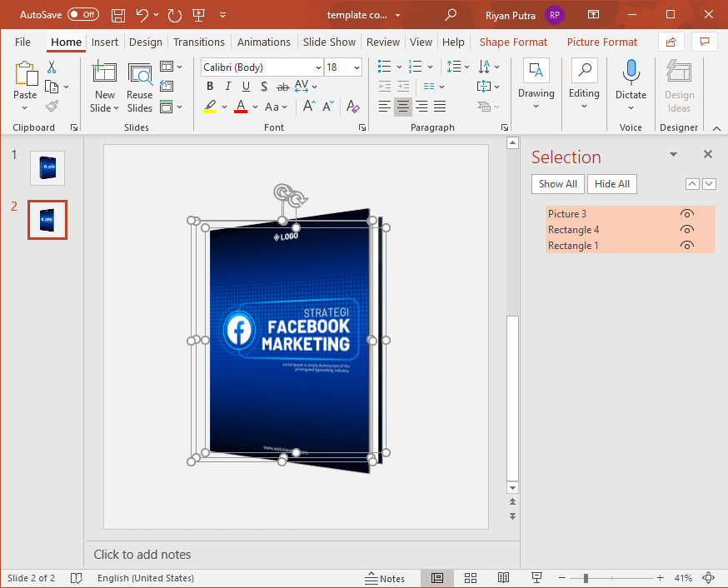Open Share icon in ribbon corner

coord(671,42)
